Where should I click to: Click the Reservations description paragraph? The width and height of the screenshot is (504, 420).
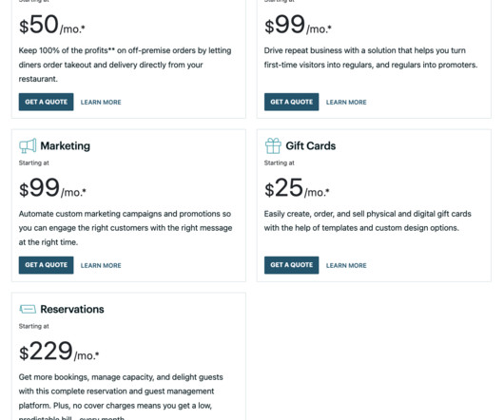coord(121,397)
